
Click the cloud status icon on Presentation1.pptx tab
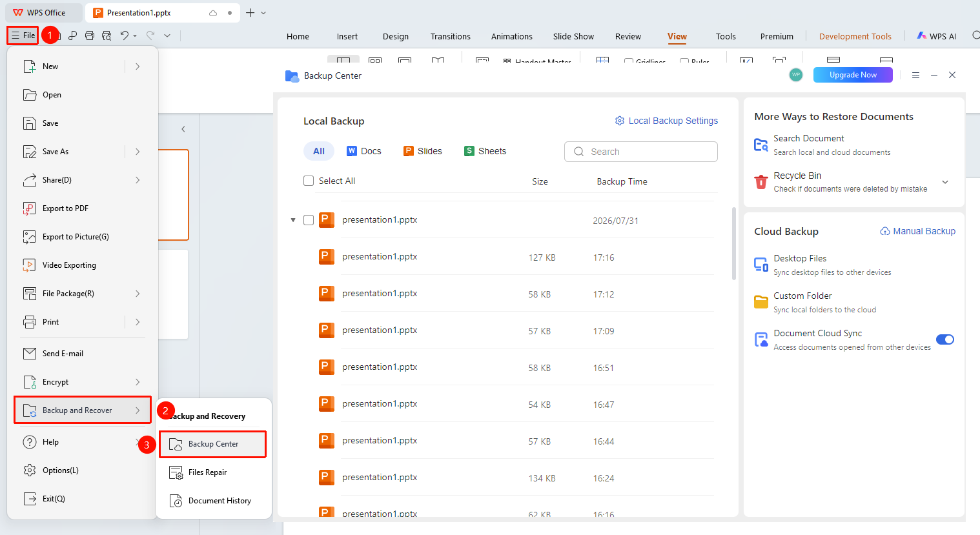pos(213,13)
